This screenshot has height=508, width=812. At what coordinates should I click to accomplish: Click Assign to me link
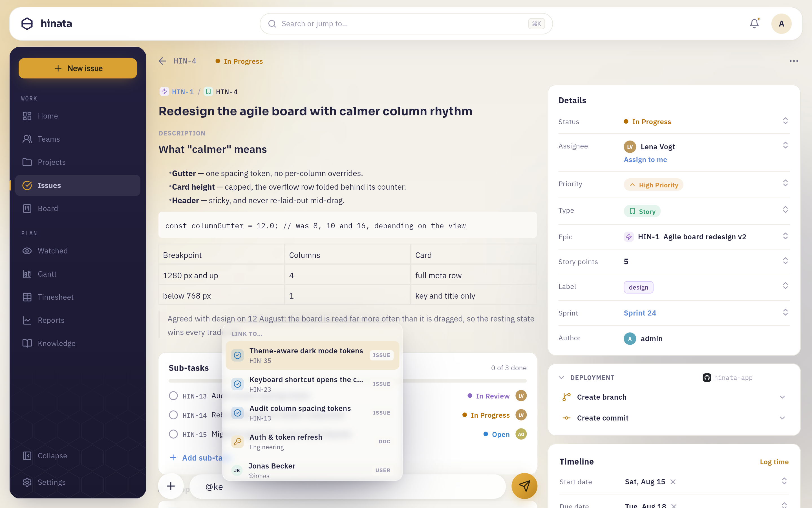[x=645, y=159]
